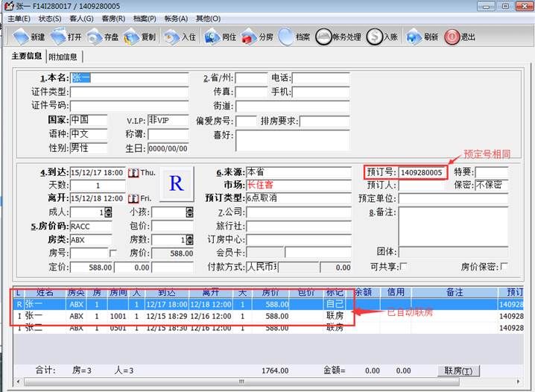Click the 证件号码 input field
This screenshot has height=392, width=535.
pyautogui.click(x=130, y=106)
